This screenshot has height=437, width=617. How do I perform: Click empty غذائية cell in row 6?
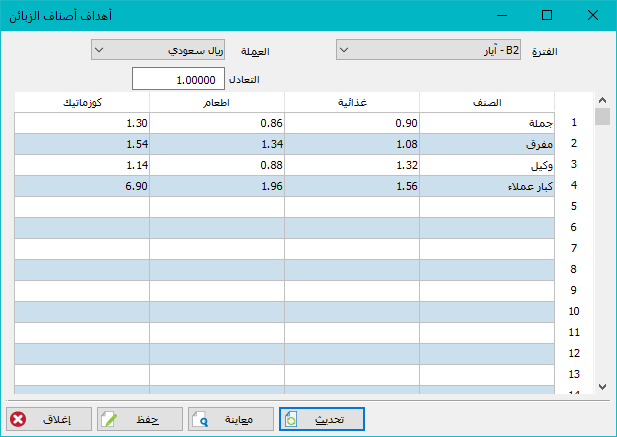[352, 228]
